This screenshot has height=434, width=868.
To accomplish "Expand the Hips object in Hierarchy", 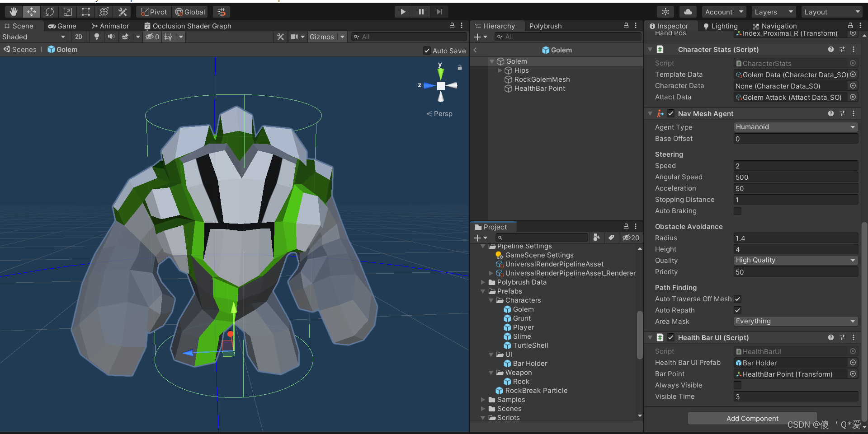I will pos(500,70).
